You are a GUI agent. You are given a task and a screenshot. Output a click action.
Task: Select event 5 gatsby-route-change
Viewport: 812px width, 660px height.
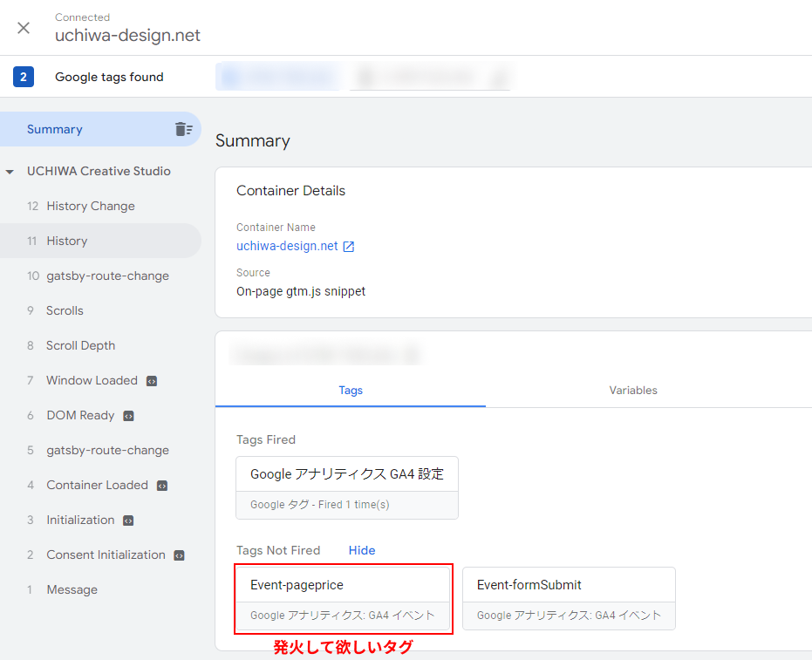pyautogui.click(x=100, y=451)
